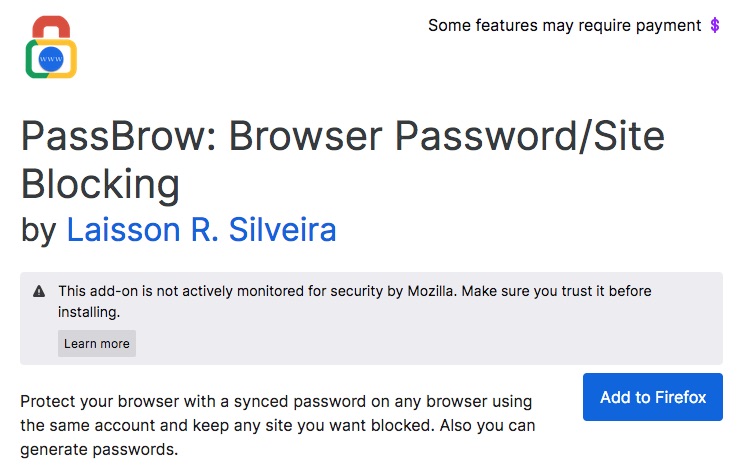The image size is (746, 476).
Task: Click the word 'installing.' in the warning notice
Action: (x=89, y=312)
